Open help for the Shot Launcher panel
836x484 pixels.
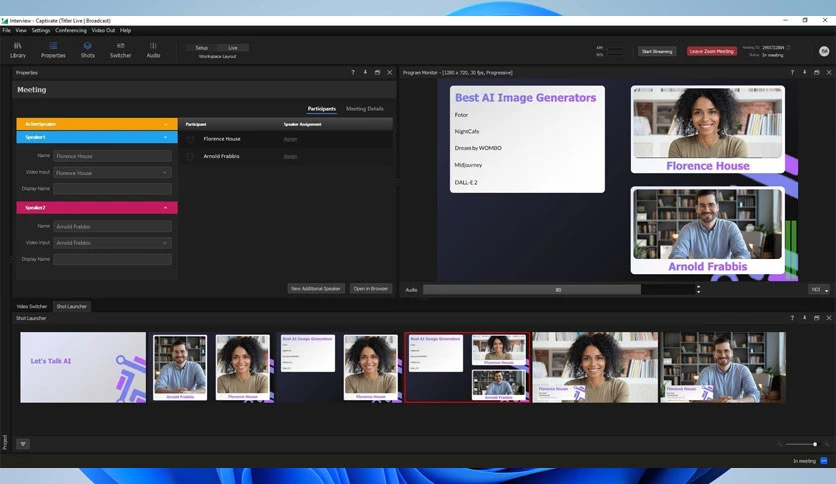click(x=792, y=318)
